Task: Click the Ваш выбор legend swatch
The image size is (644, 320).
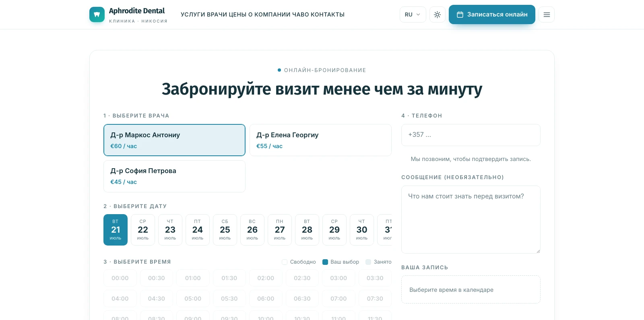Action: click(325, 262)
